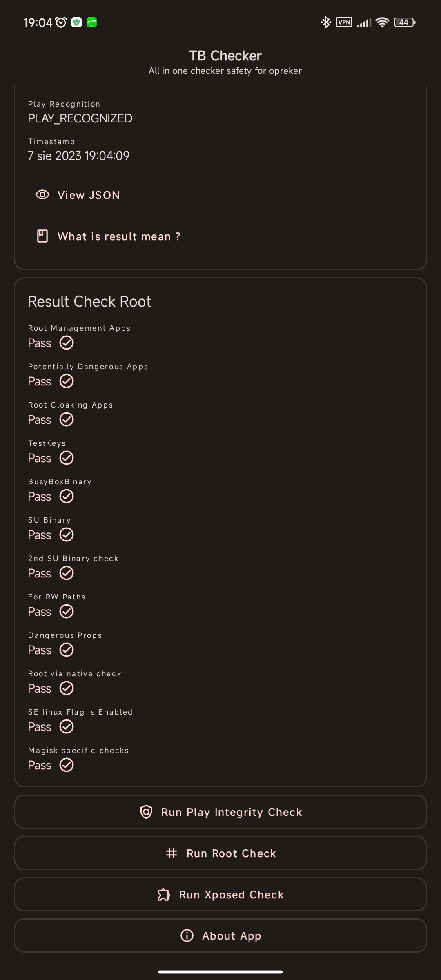
Task: Tap the info icon on About App button
Action: click(187, 935)
